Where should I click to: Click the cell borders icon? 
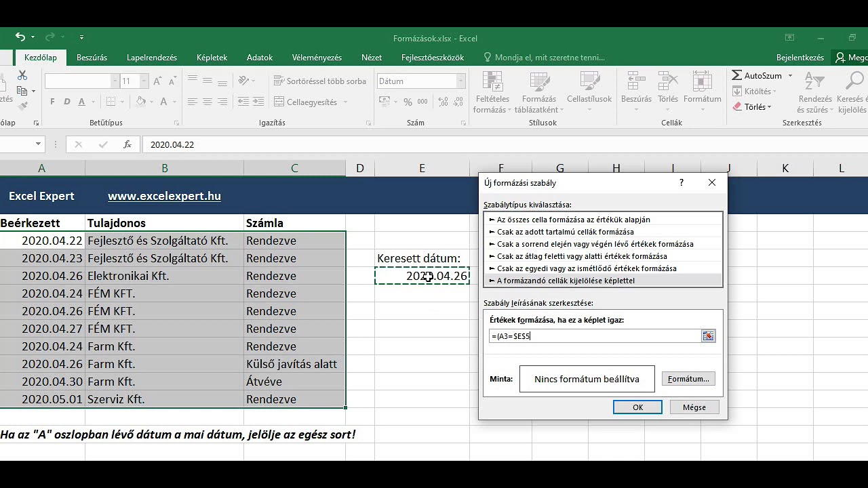pos(112,102)
